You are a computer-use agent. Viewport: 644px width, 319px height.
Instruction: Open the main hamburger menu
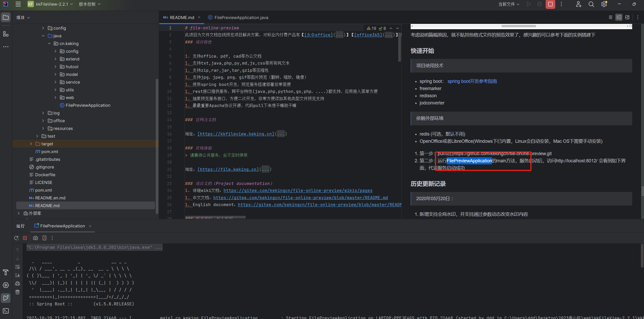[18, 4]
